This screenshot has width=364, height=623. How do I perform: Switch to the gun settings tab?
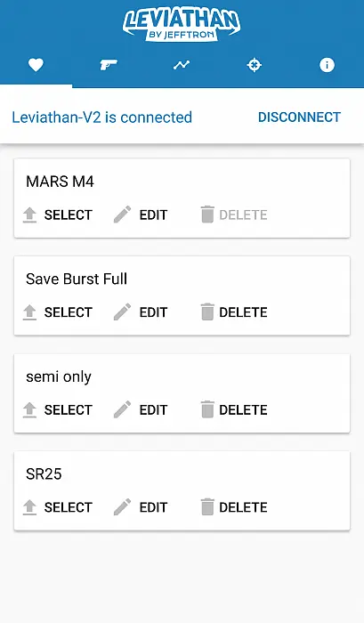pyautogui.click(x=109, y=65)
